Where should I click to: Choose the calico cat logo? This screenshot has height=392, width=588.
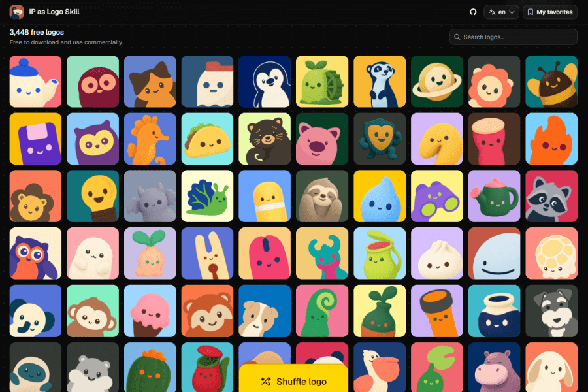150,82
